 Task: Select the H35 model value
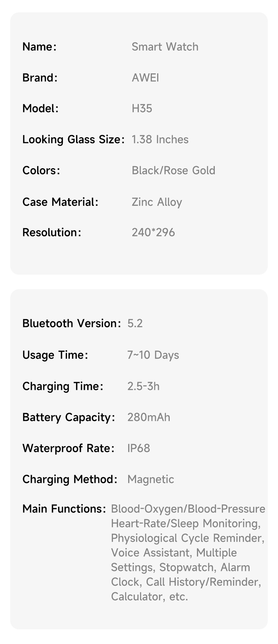[142, 109]
